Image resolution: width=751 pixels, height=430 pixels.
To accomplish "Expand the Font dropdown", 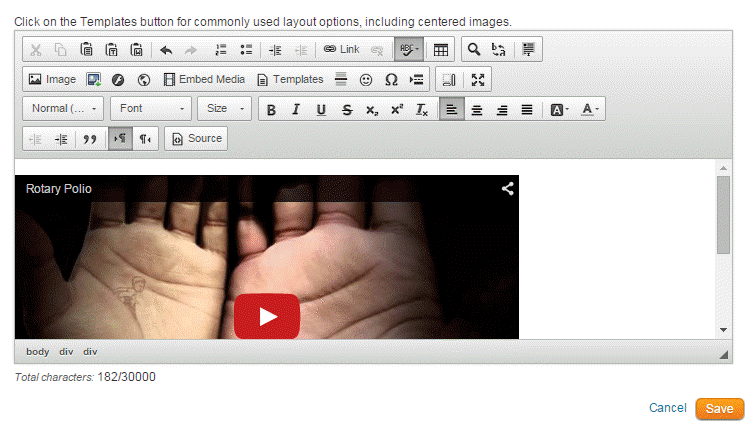I will (x=151, y=109).
